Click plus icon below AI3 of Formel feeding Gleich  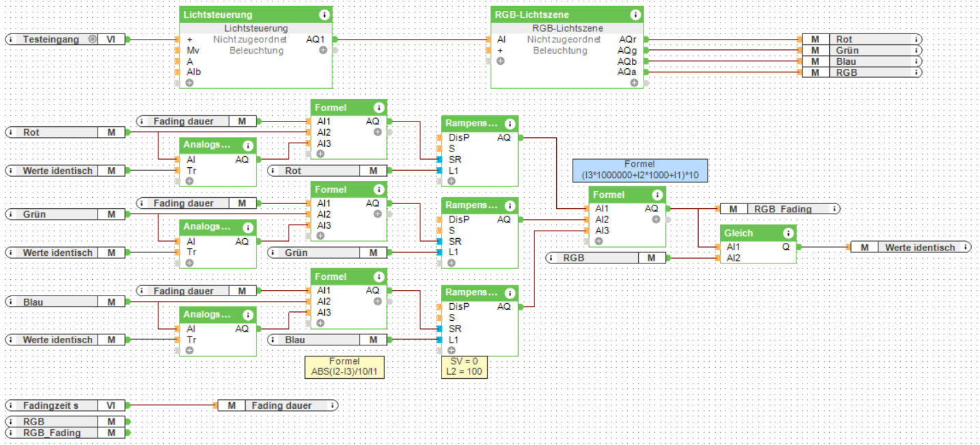click(599, 241)
